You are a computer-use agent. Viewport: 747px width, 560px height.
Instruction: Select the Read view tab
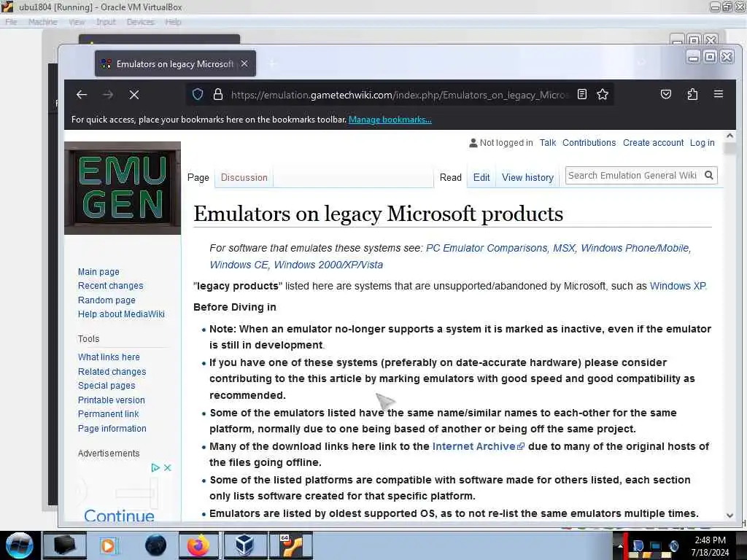451,178
